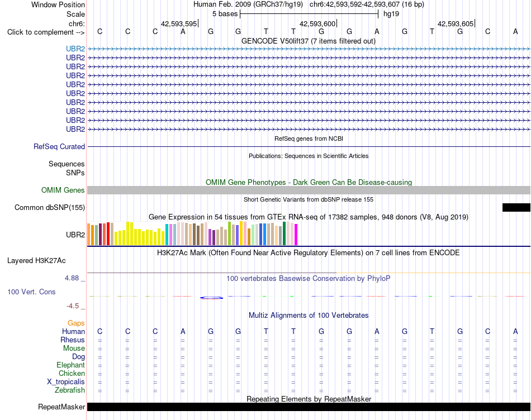531x420 pixels.
Task: Click the Zebrafish alignment row label
Action: 70,390
